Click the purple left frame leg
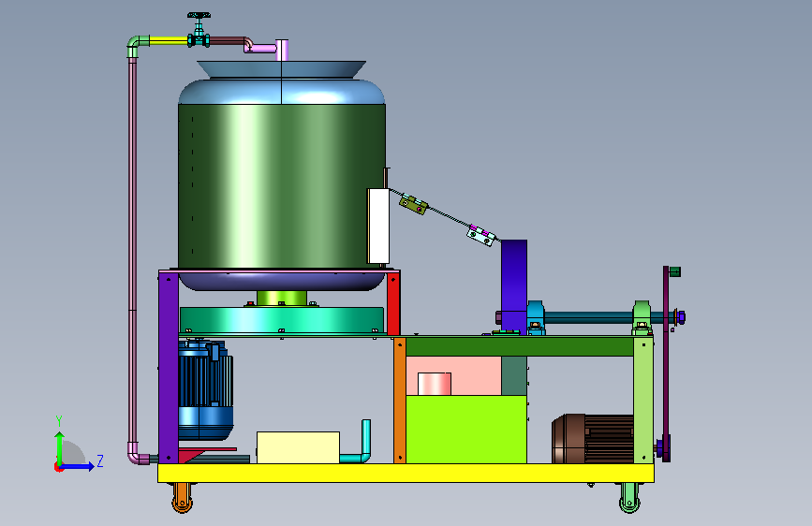This screenshot has height=526, width=812. click(x=169, y=368)
